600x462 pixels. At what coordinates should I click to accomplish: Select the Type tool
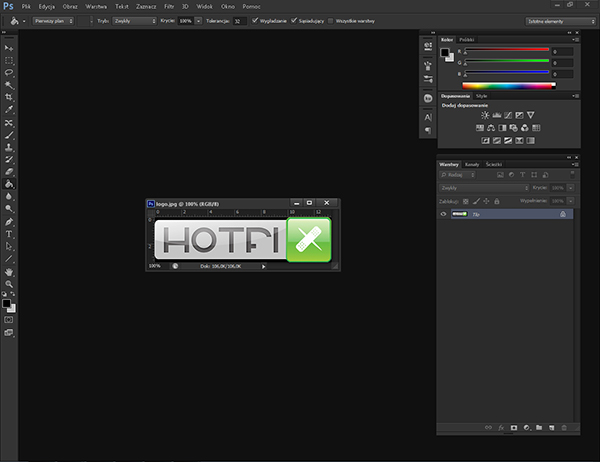[x=9, y=234]
